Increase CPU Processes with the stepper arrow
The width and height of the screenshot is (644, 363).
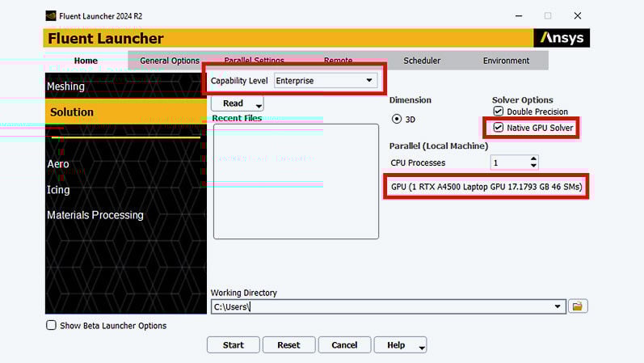click(x=533, y=159)
